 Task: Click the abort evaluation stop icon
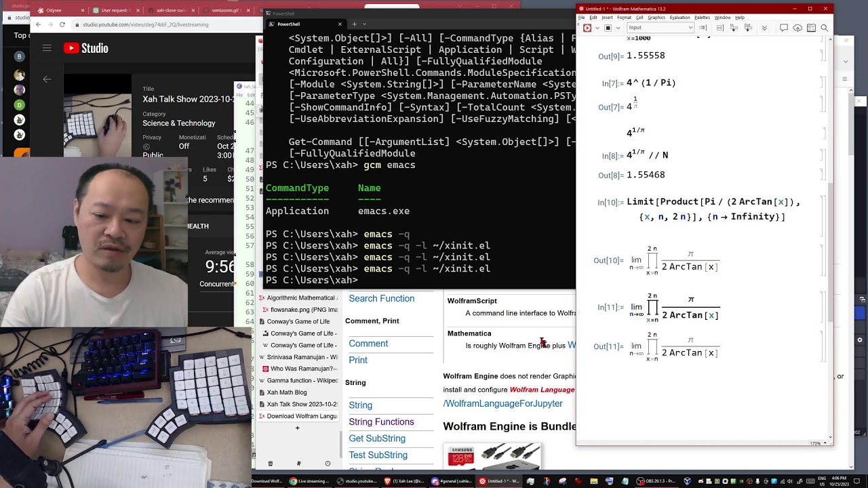coord(608,28)
